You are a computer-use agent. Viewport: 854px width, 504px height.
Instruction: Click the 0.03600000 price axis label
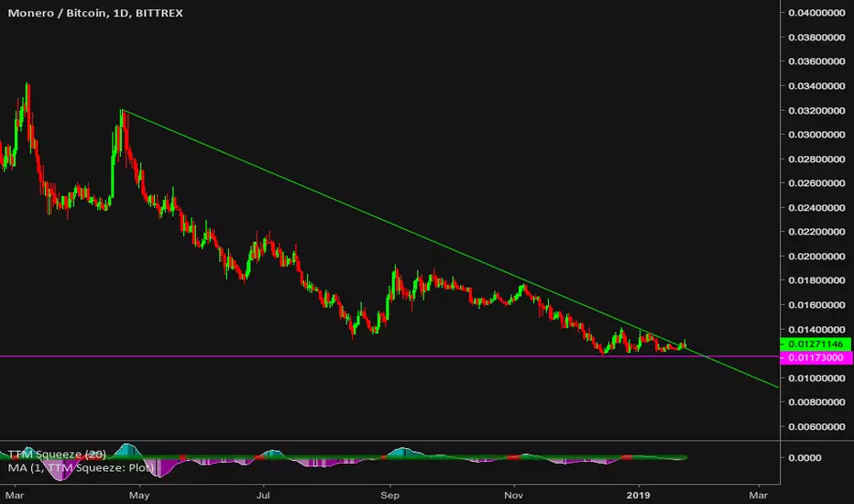[816, 61]
